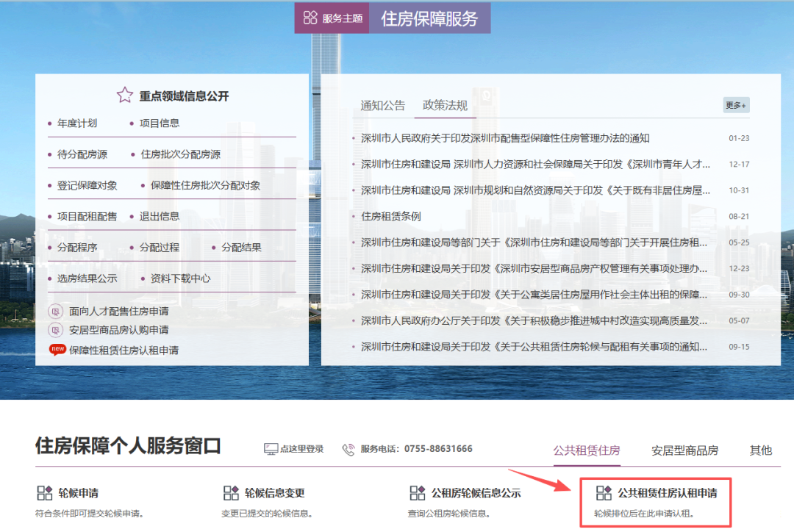Screen dimensions: 794x532
Task: Open the 分配结果 link
Action: [242, 248]
